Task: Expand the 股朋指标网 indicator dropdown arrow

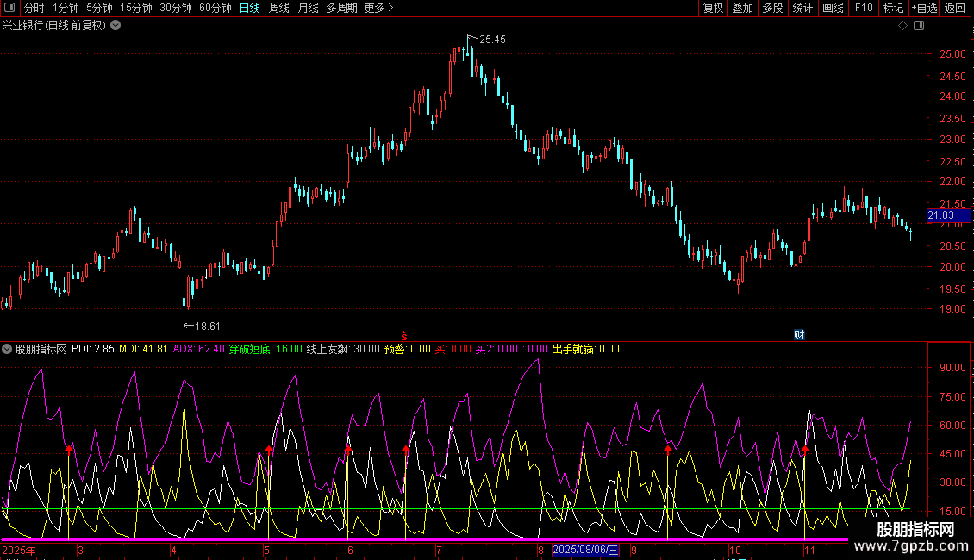Action: pyautogui.click(x=8, y=349)
